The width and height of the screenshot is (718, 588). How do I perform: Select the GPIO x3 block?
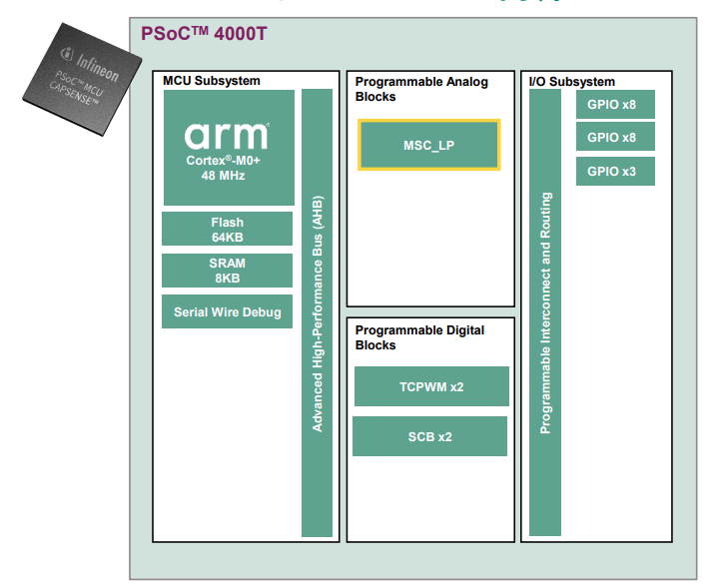point(611,171)
